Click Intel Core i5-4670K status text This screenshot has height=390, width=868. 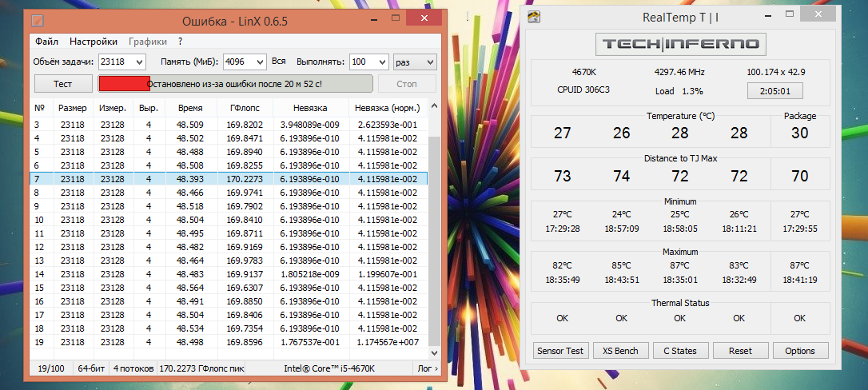pos(329,368)
